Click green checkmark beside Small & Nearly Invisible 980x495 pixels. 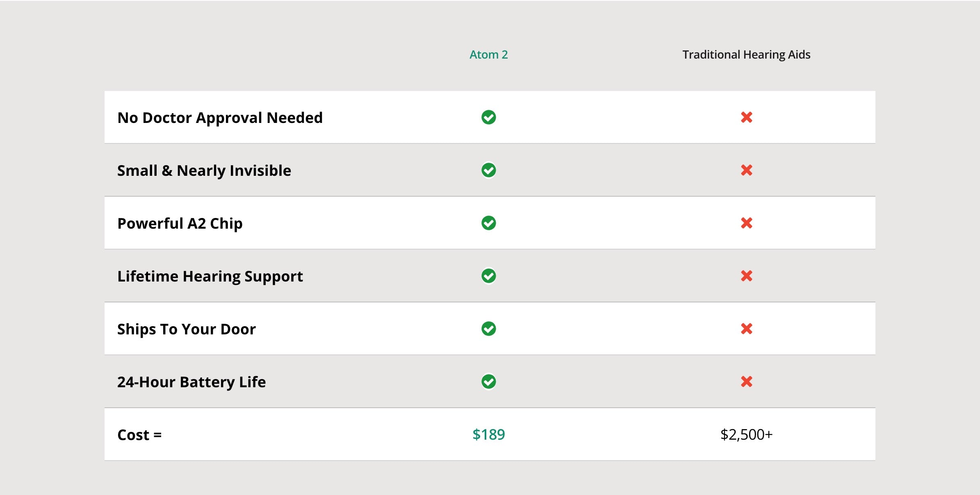pyautogui.click(x=488, y=170)
